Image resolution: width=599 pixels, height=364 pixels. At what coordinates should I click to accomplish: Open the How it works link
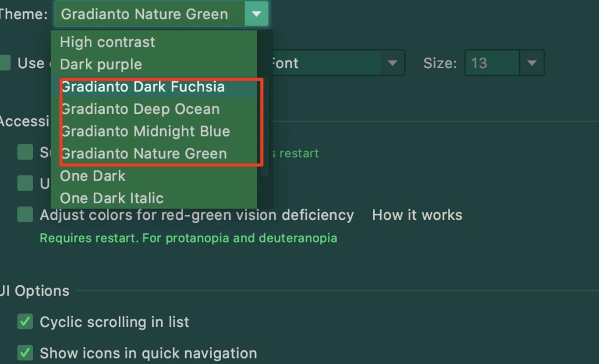(x=417, y=215)
